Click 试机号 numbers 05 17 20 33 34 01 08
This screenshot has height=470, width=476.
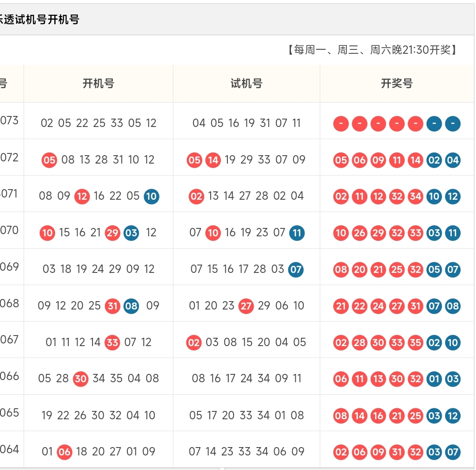(246, 415)
